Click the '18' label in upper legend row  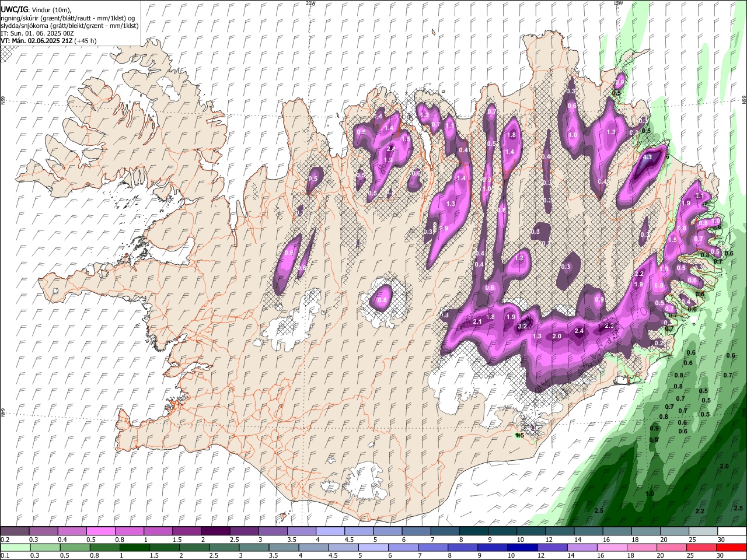pos(635,540)
